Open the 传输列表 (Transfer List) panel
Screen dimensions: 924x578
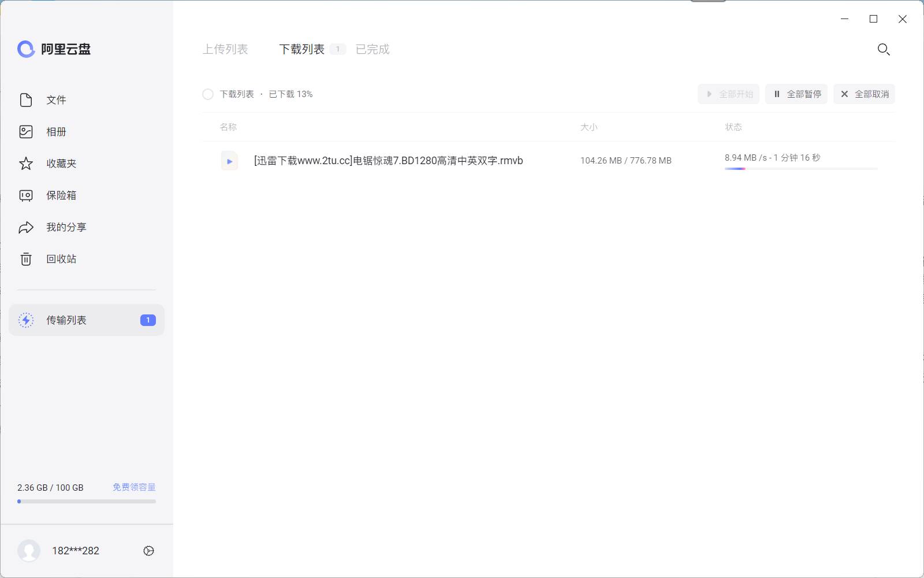(65, 320)
